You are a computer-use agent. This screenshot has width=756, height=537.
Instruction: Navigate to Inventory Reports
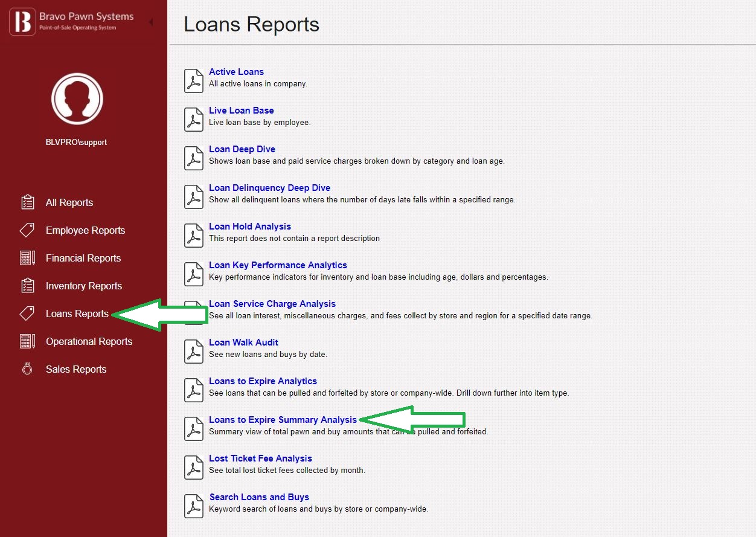click(x=84, y=286)
